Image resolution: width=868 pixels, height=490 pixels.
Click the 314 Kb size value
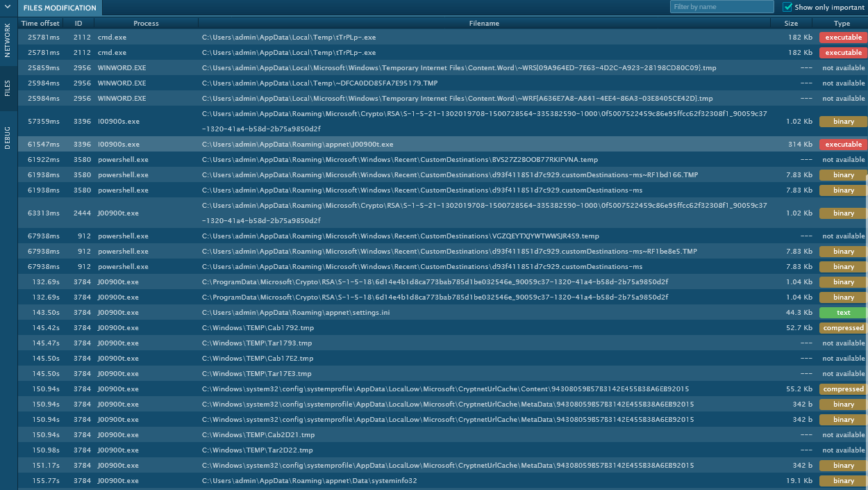click(x=800, y=145)
